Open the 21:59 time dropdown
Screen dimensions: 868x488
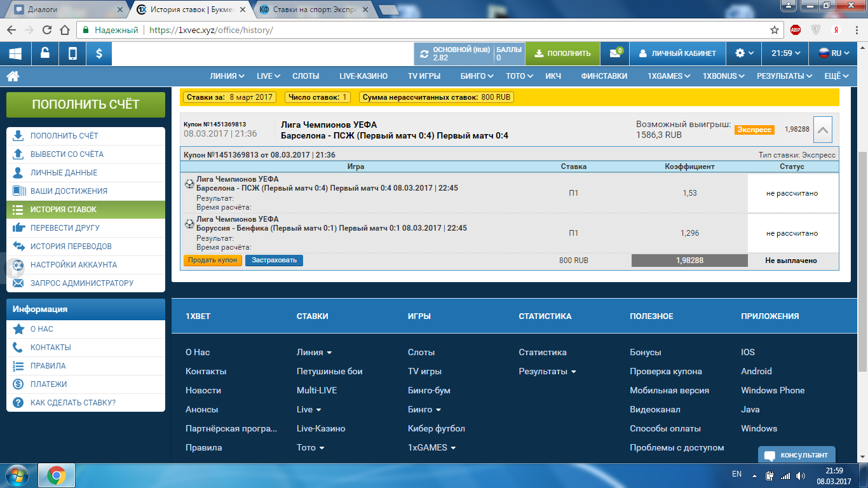coord(785,53)
